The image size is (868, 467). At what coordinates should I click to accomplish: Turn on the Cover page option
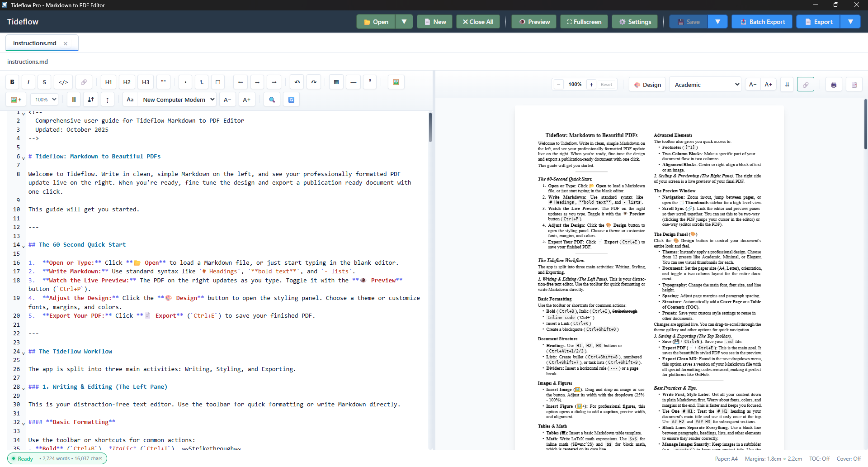tap(849, 458)
